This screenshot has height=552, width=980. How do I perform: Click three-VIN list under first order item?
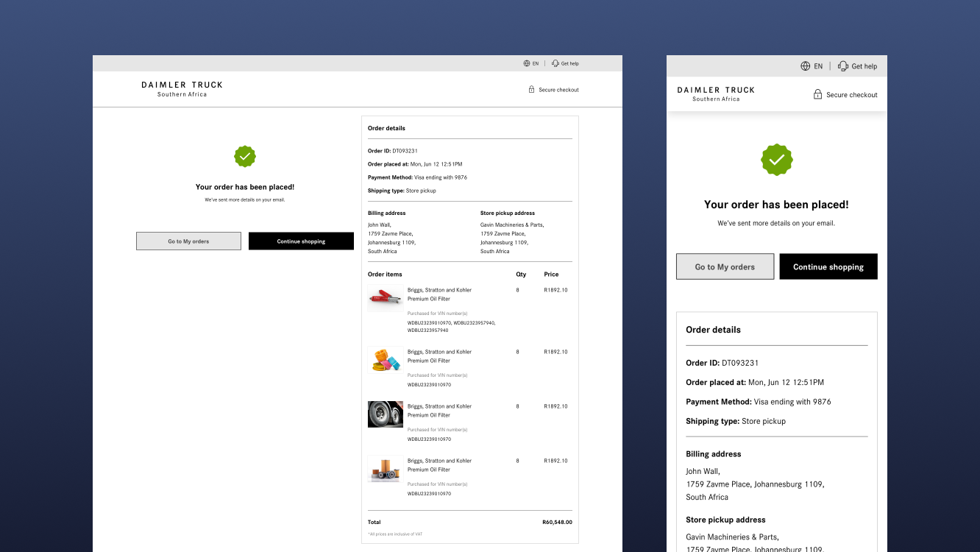click(452, 326)
